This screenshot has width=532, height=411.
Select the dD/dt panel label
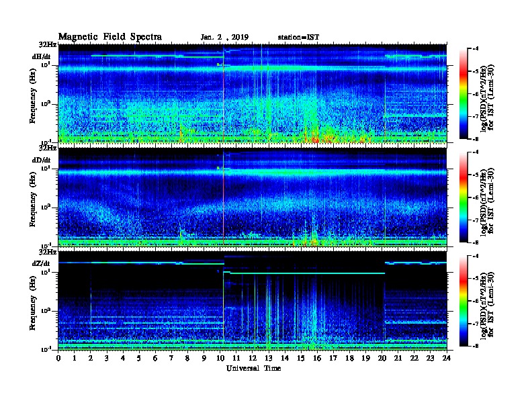pyautogui.click(x=42, y=160)
